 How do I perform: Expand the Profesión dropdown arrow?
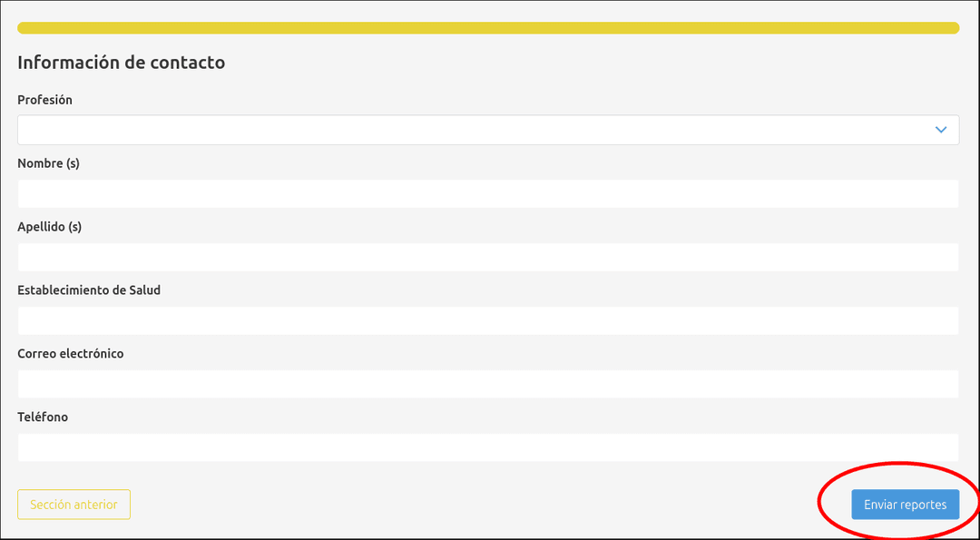point(941,130)
